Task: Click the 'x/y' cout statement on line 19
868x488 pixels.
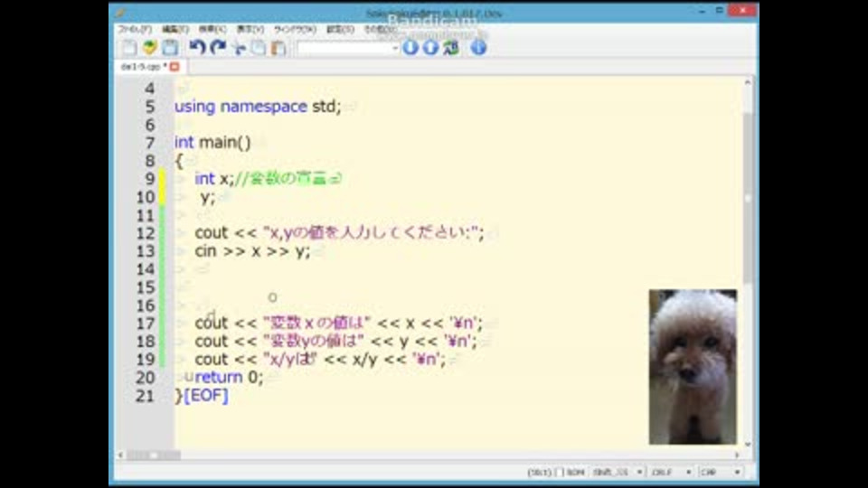Action: [x=320, y=360]
